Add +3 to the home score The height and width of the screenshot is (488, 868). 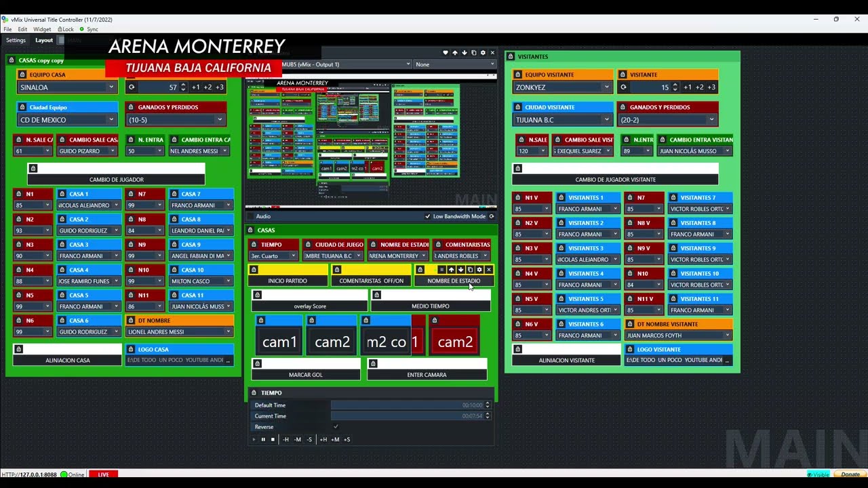[218, 87]
